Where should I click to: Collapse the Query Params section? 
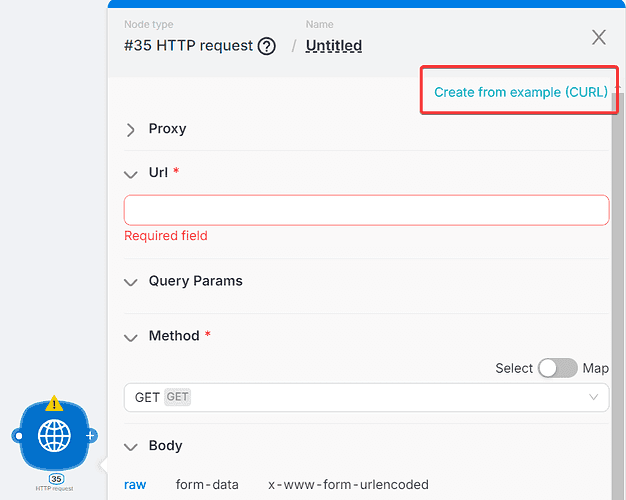(x=131, y=282)
